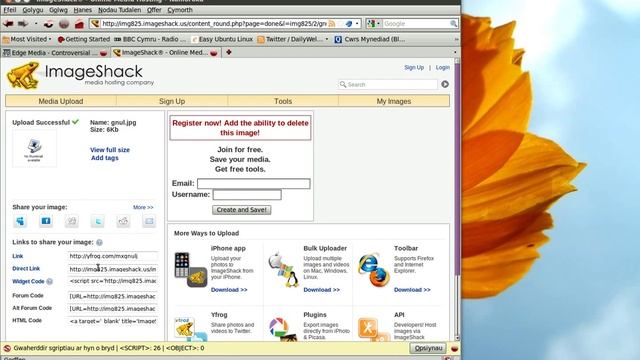Open the Tools navigation tab
Viewport: 640px width, 360px height.
[x=283, y=101]
